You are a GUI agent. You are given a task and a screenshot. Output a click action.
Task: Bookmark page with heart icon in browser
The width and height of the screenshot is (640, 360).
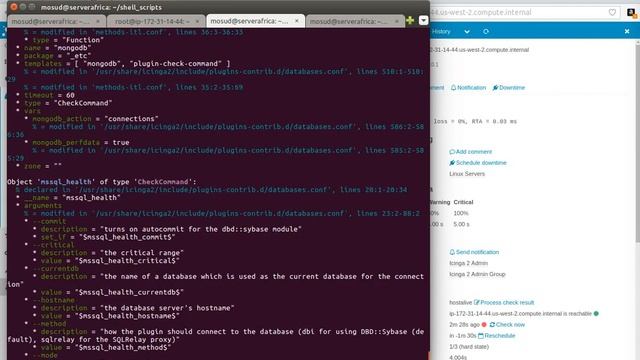[x=612, y=12]
